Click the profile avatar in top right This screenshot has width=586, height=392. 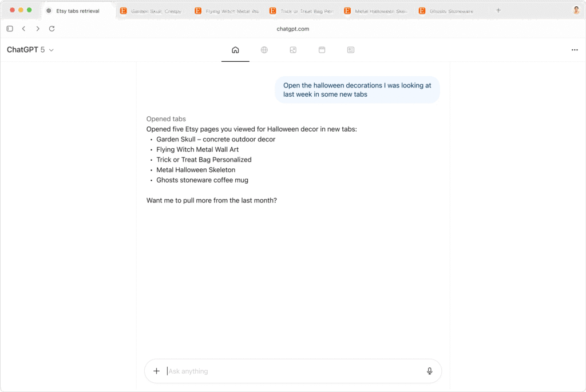(x=576, y=10)
